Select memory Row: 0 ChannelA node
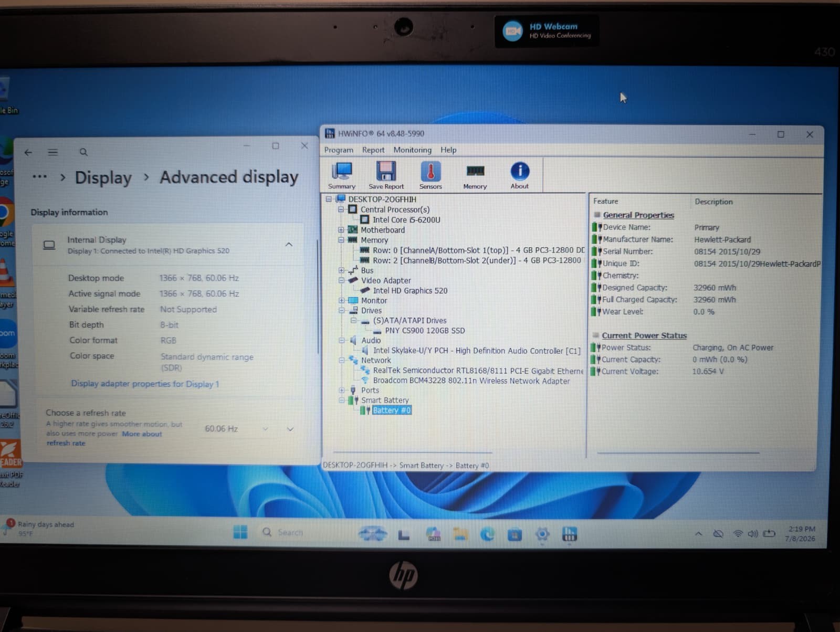This screenshot has width=840, height=632. 478,250
